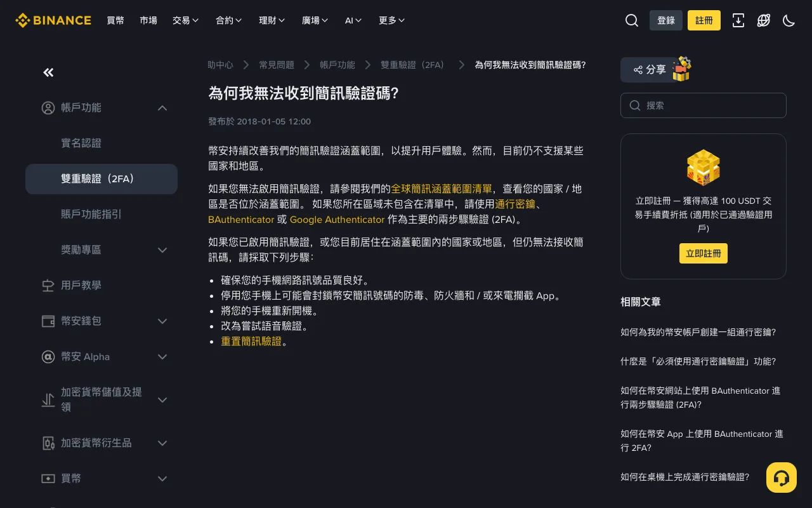Click the magnifier inside the 搜索 box
812x508 pixels.
tap(635, 105)
